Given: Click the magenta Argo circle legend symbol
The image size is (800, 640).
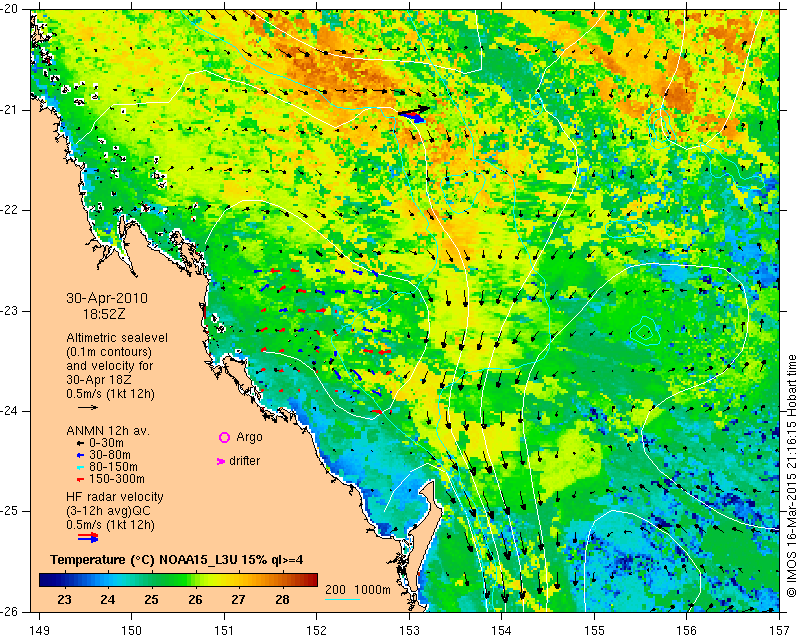Looking at the screenshot, I should click(x=224, y=437).
